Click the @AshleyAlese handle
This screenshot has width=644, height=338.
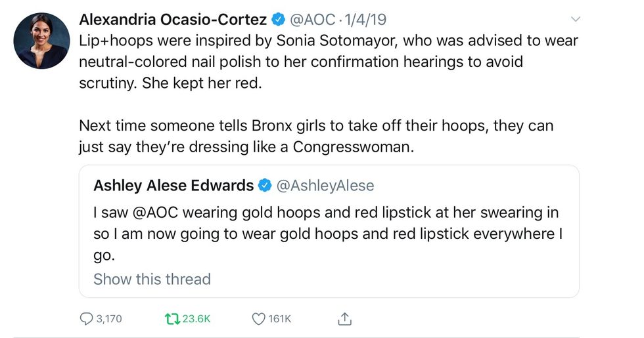(x=325, y=186)
